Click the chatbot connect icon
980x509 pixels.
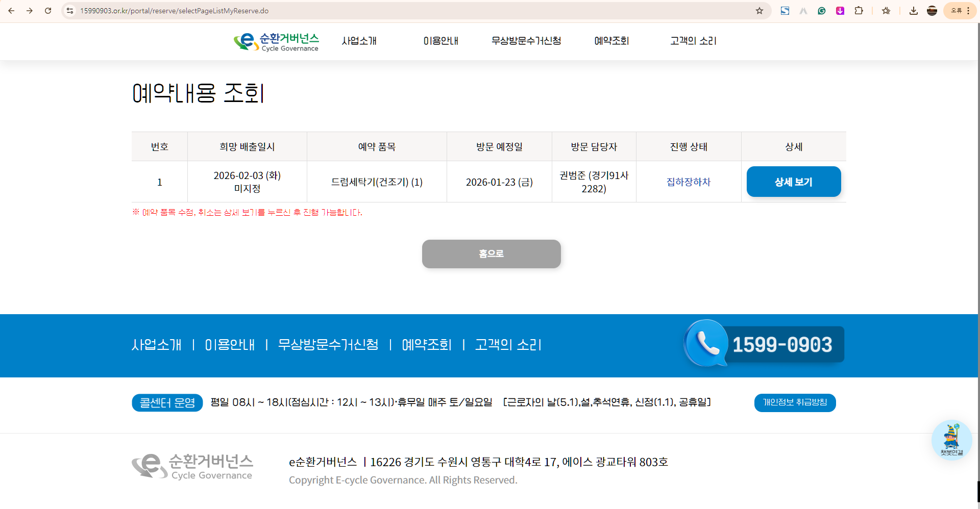coord(951,440)
